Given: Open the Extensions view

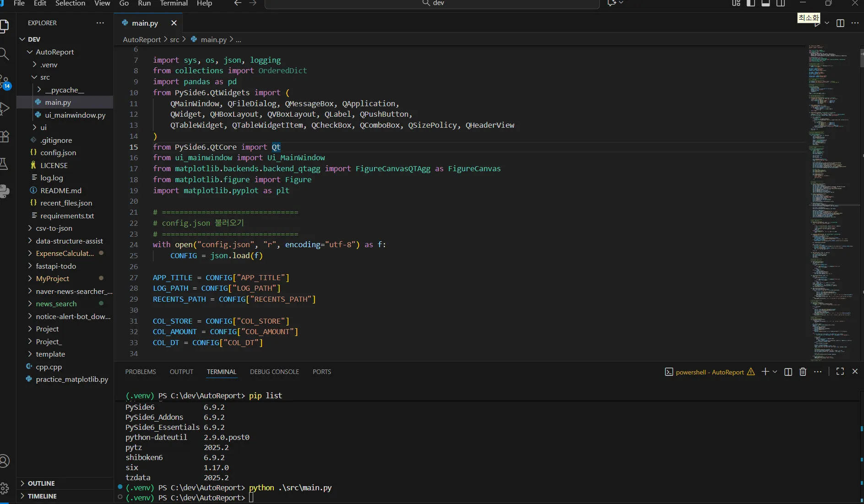Looking at the screenshot, I should pos(4,136).
